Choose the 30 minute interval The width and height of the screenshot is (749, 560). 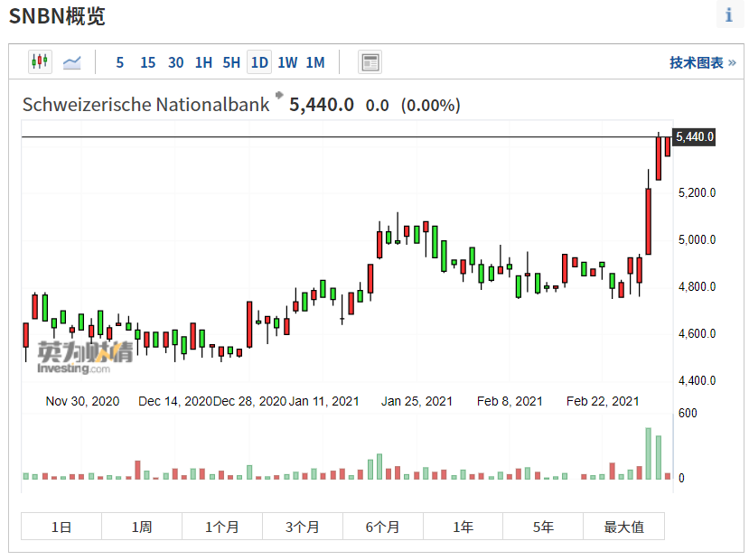point(175,62)
